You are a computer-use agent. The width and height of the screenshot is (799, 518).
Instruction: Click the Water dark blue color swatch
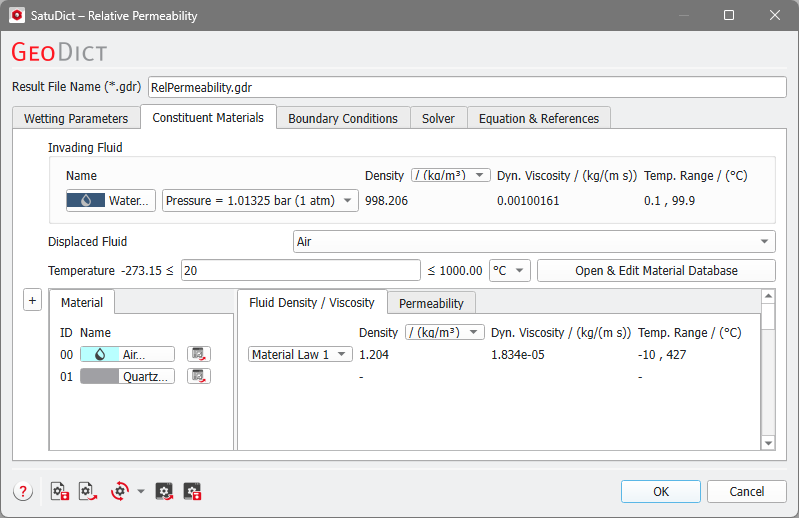86,201
